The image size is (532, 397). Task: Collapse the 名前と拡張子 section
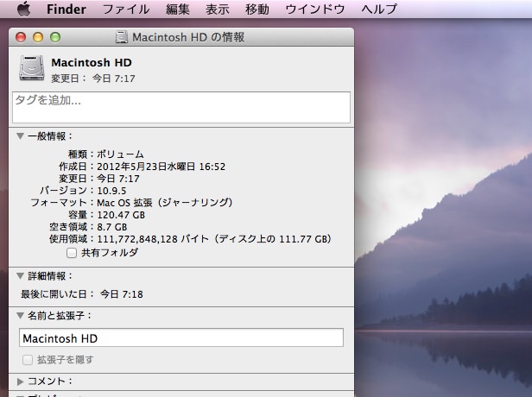pyautogui.click(x=20, y=316)
